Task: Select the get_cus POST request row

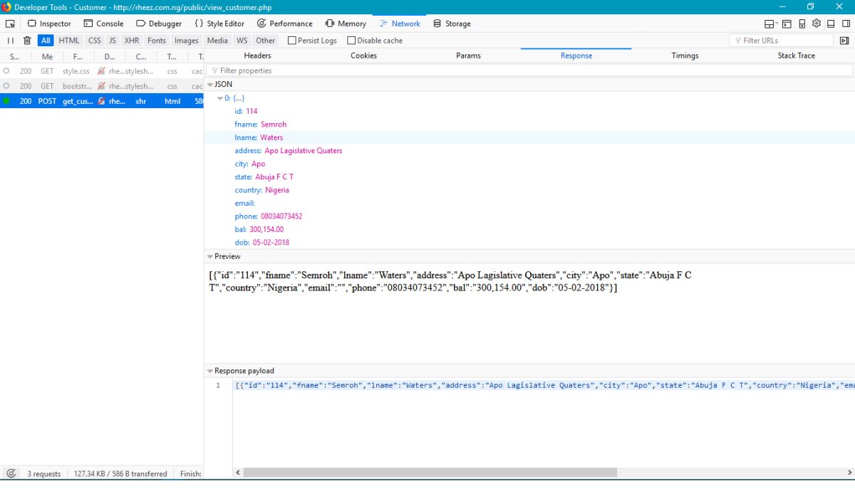Action: pos(102,101)
